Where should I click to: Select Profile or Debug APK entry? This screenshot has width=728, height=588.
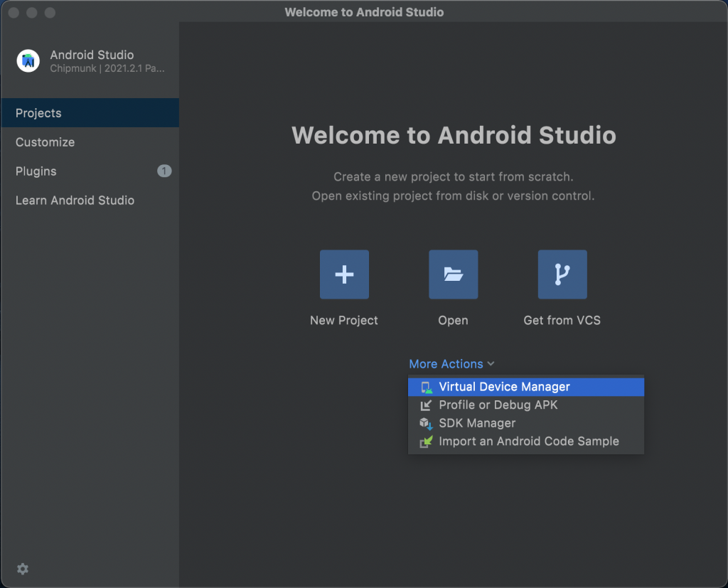[x=526, y=405]
